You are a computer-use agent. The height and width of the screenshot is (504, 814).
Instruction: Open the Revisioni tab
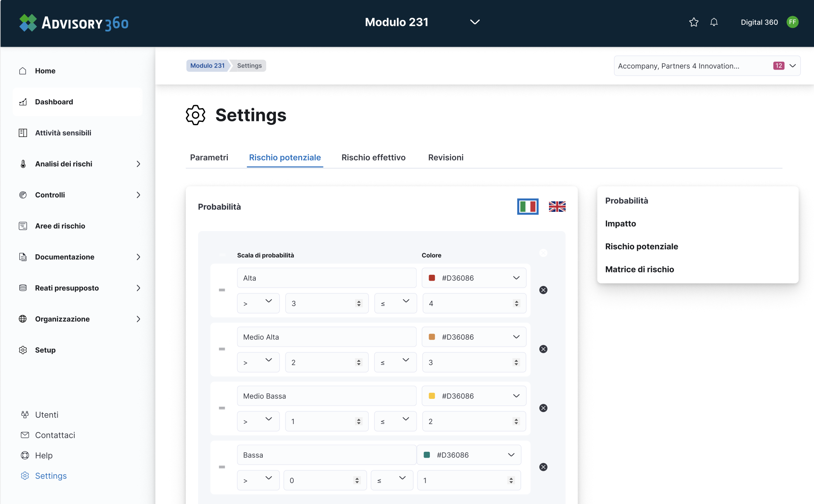coord(446,158)
